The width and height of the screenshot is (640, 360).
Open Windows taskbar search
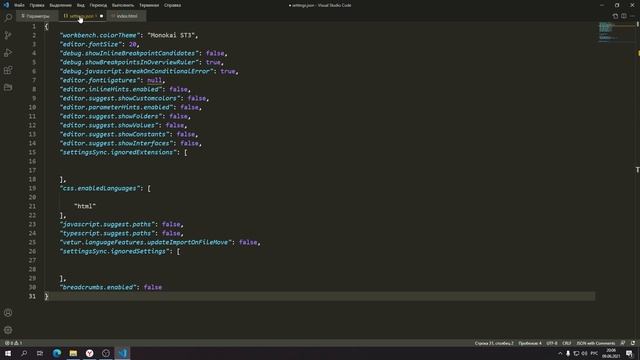coord(24,353)
